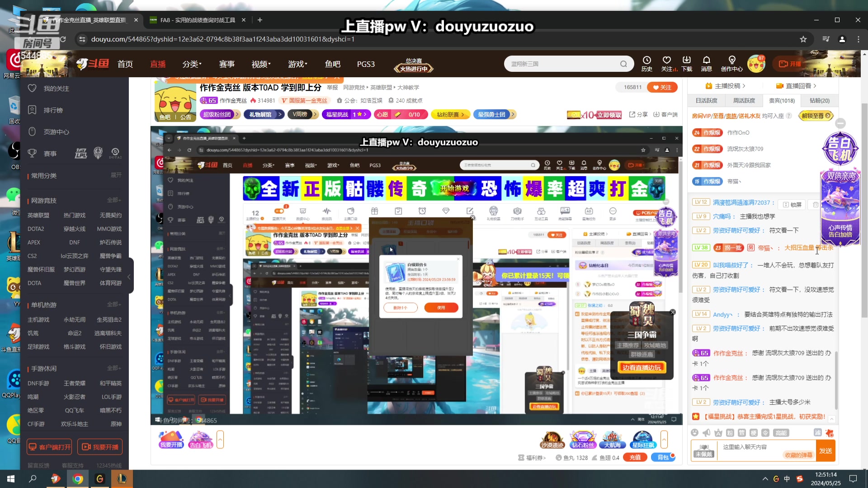Screen dimensions: 868x488
Task: Click 客户端打开 button in sidebar
Action: click(49, 447)
